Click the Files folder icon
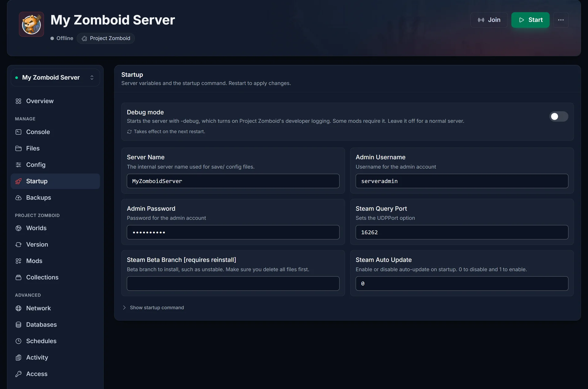The width and height of the screenshot is (588, 389). click(18, 148)
